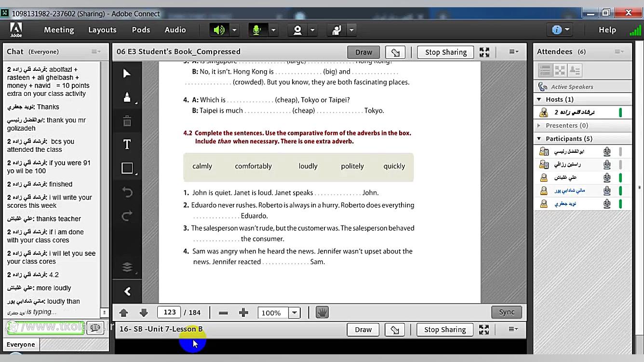Viewport: 644px width, 362px height.
Task: Select the hand pan tool
Action: tap(322, 312)
